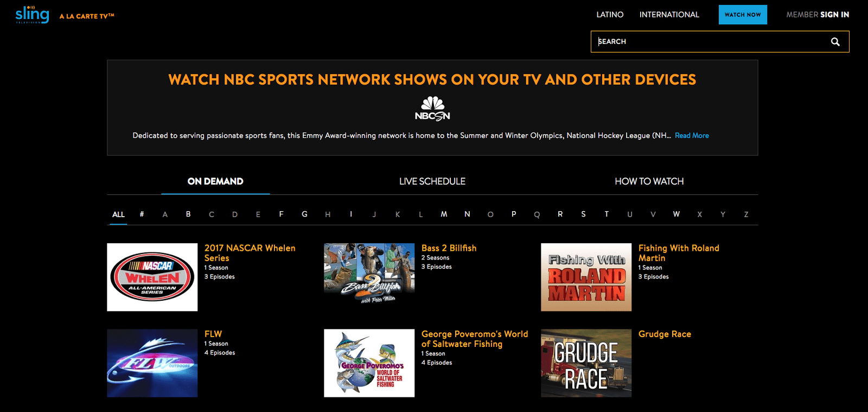Filter shows by letter S
Viewport: 868px width, 412px height.
pyautogui.click(x=583, y=214)
